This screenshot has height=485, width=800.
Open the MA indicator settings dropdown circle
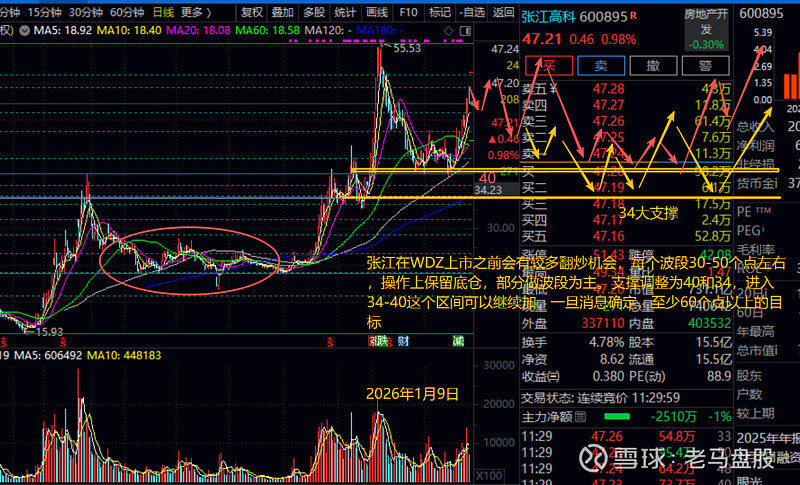[x=24, y=31]
